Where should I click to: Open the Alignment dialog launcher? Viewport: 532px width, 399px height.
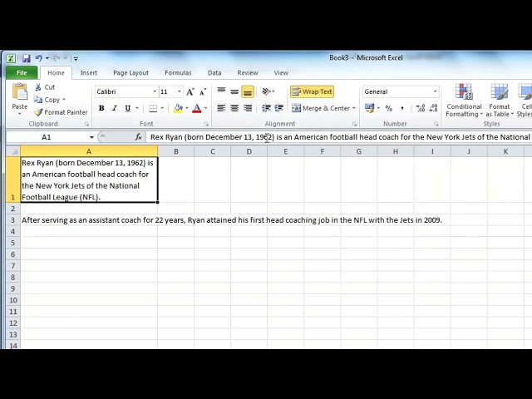tap(354, 124)
